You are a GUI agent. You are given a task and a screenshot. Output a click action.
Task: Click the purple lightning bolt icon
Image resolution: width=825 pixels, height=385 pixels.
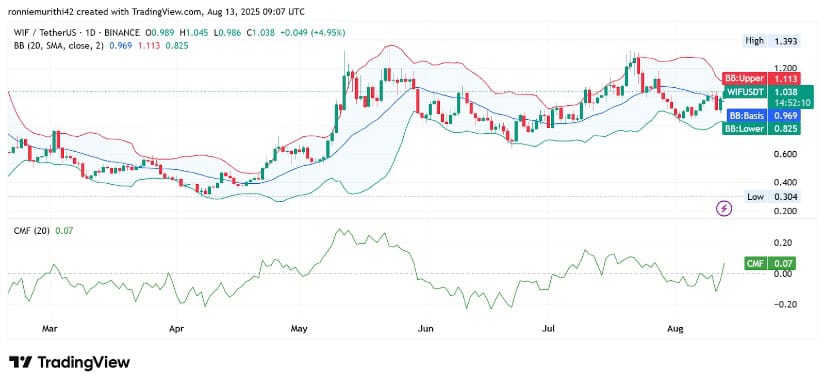point(725,209)
